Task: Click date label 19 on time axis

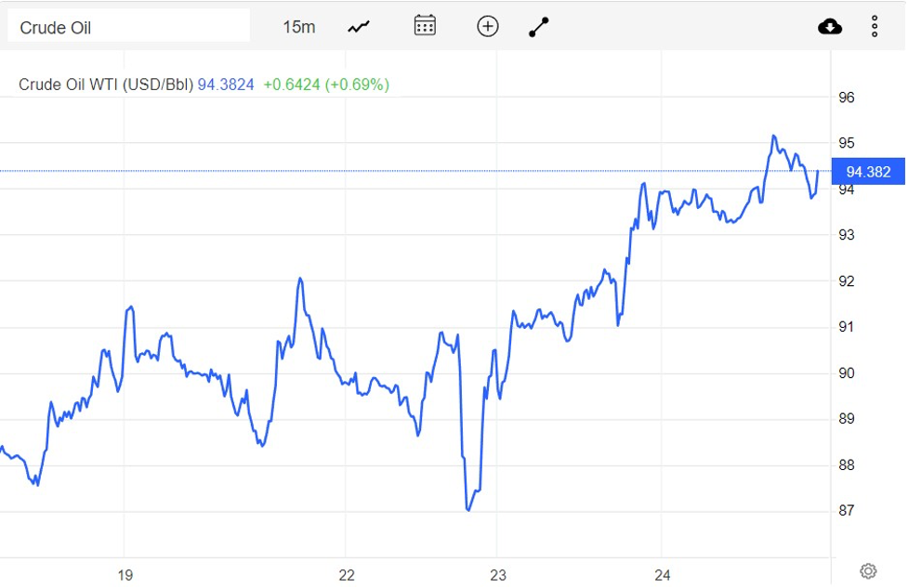Action: (125, 576)
